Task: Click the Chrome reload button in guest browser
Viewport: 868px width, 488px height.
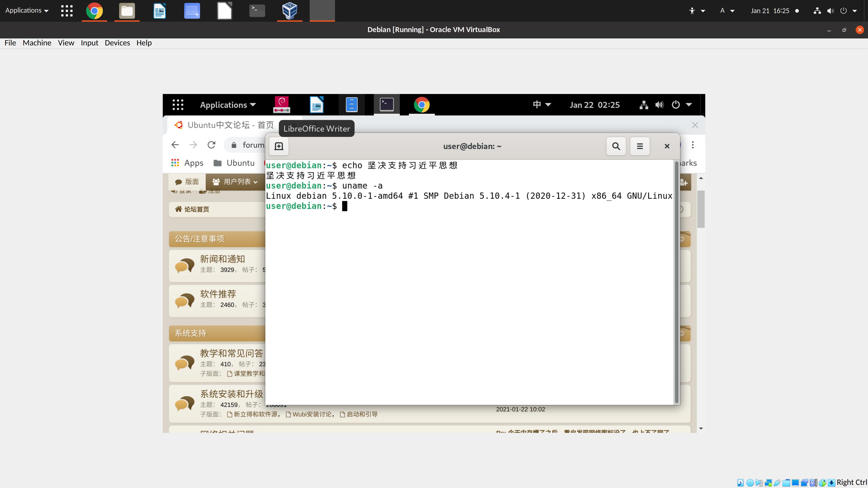Action: pos(211,145)
